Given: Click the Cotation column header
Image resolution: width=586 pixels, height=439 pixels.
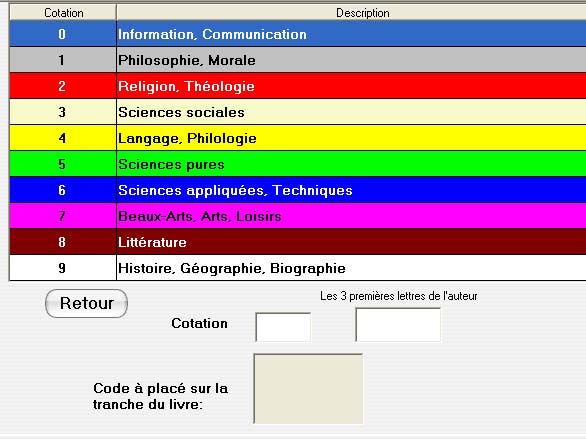Looking at the screenshot, I should [63, 13].
